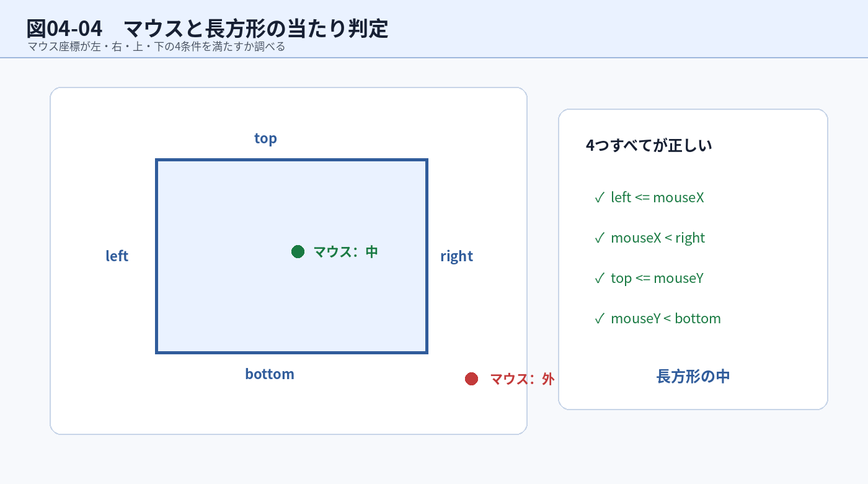Click the figure title "図04-04"
This screenshot has height=484, width=868.
pos(64,29)
